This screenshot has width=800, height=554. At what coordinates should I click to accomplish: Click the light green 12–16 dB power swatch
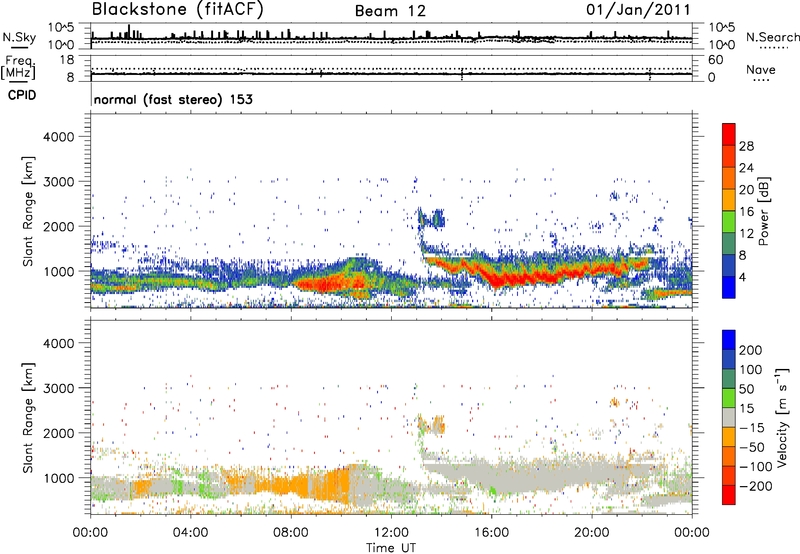click(x=729, y=222)
